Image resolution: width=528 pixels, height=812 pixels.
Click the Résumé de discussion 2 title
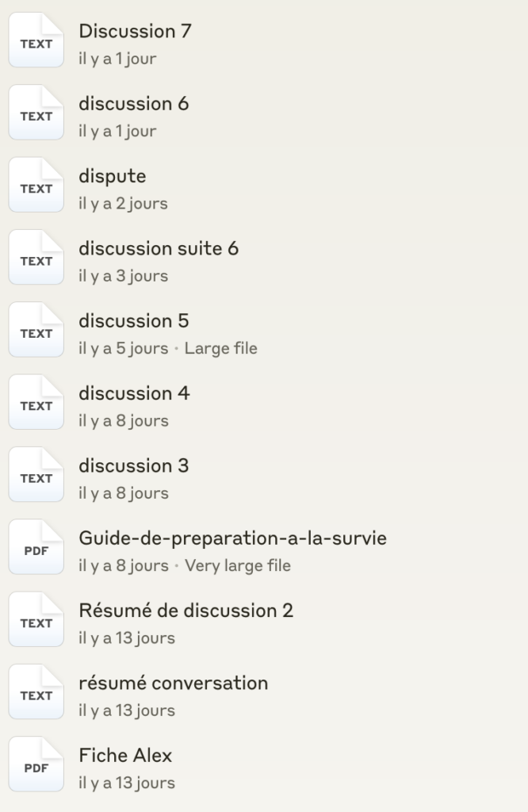tap(186, 611)
